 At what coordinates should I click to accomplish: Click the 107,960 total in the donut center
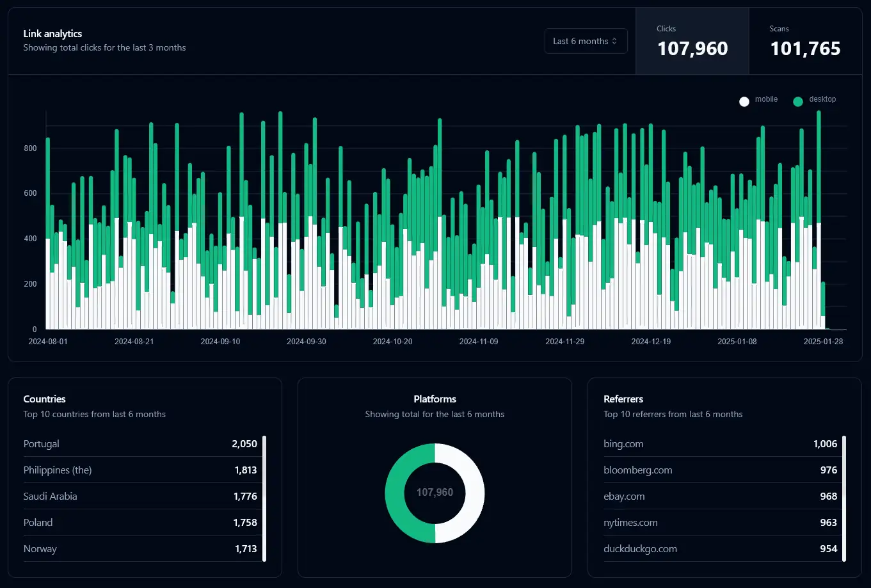(435, 493)
